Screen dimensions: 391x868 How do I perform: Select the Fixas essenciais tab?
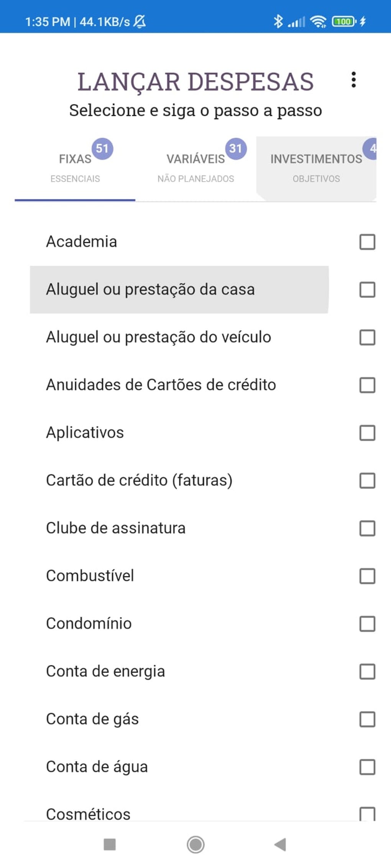point(75,168)
